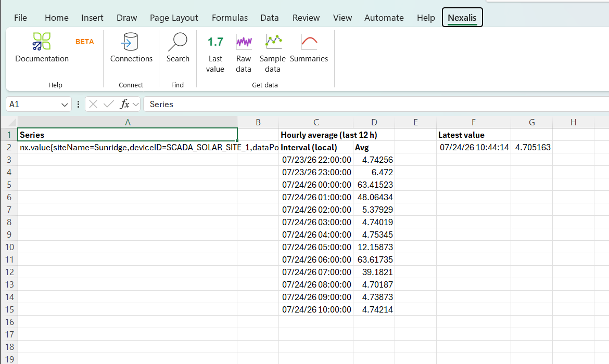Select average value 4.74214
Screen dimensions: 609x364
(374, 309)
